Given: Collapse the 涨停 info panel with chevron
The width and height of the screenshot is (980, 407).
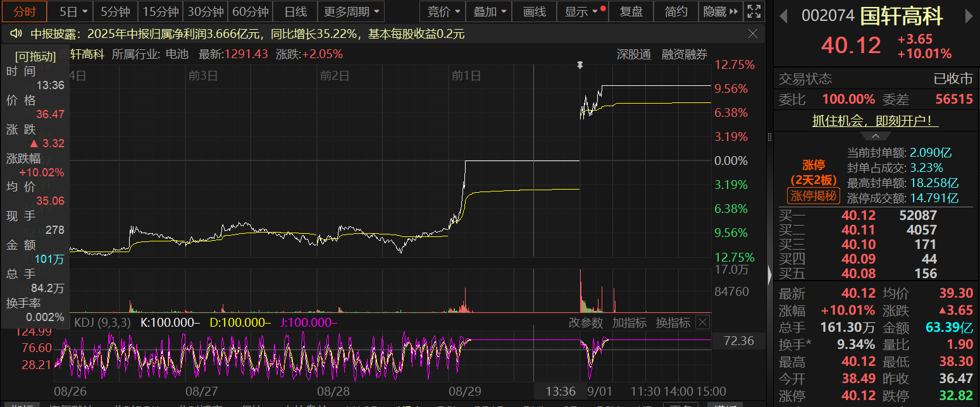Looking at the screenshot, I should pos(876,137).
